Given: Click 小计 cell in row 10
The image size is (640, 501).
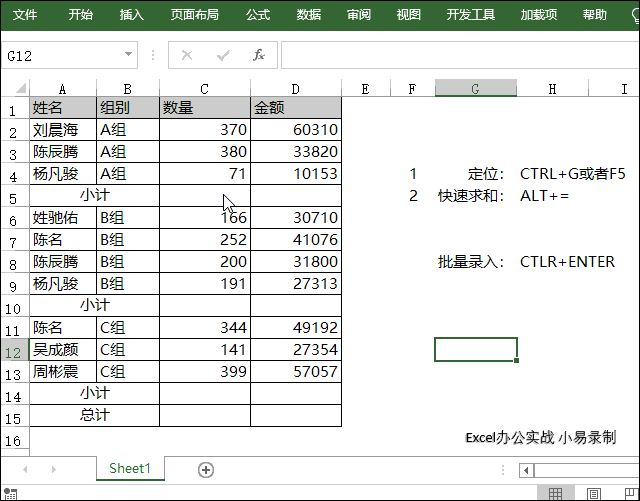Looking at the screenshot, I should click(x=95, y=305).
